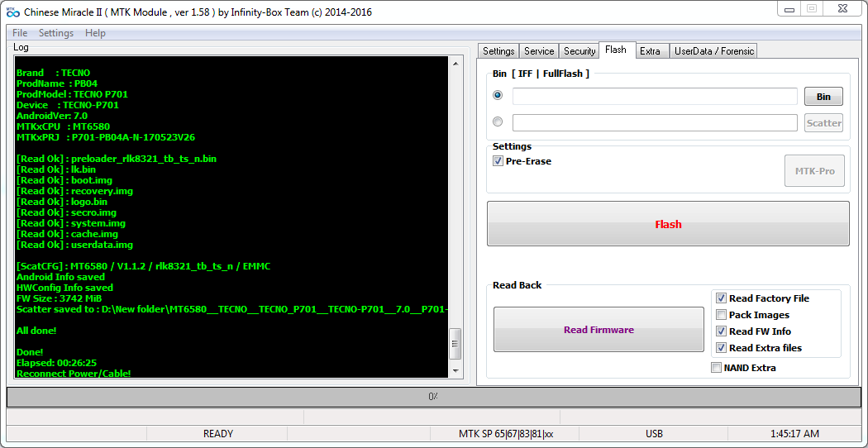Minimize the Chinese Miracle II window
Image resolution: width=868 pixels, height=448 pixels.
pos(789,8)
